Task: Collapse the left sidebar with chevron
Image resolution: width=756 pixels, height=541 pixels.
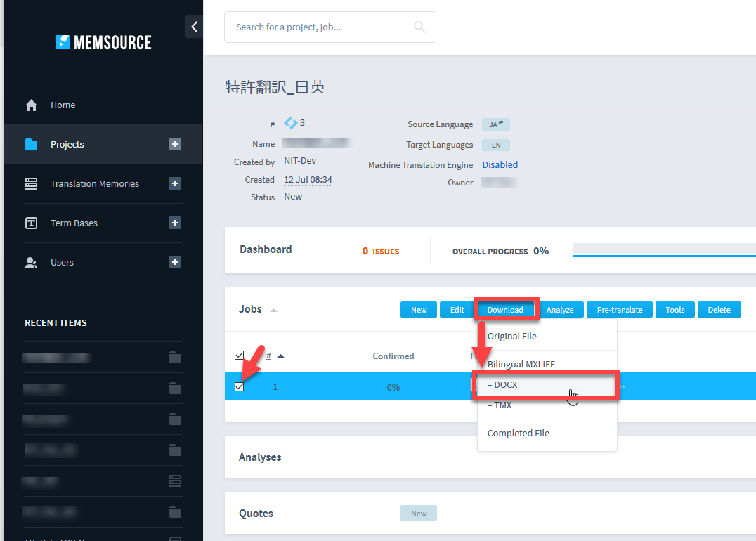Action: point(194,27)
